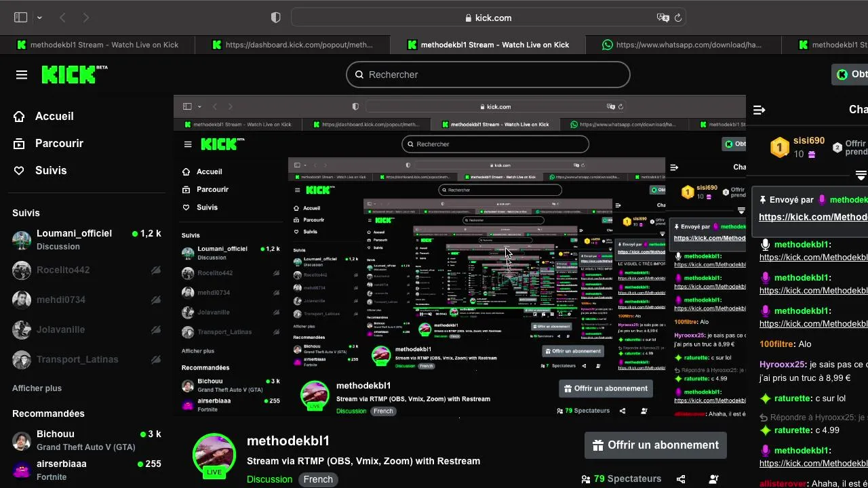Screen dimensions: 868x488
Task: Switch to the first methodekbl1 Stream tab in the top tab bar
Action: pyautogui.click(x=98, y=45)
